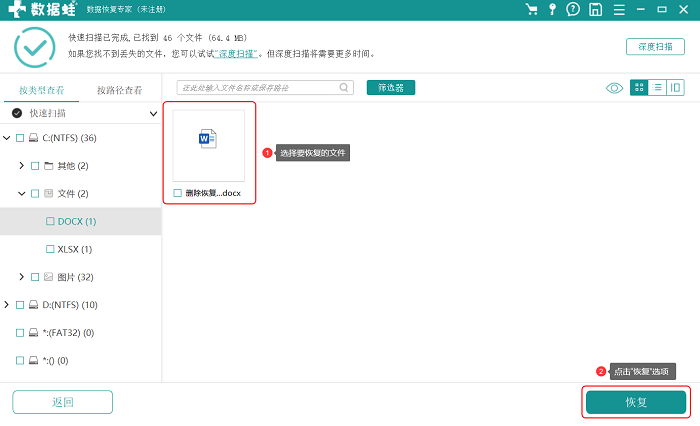Click the save scan result icon
Image resolution: width=700 pixels, height=426 pixels.
596,9
